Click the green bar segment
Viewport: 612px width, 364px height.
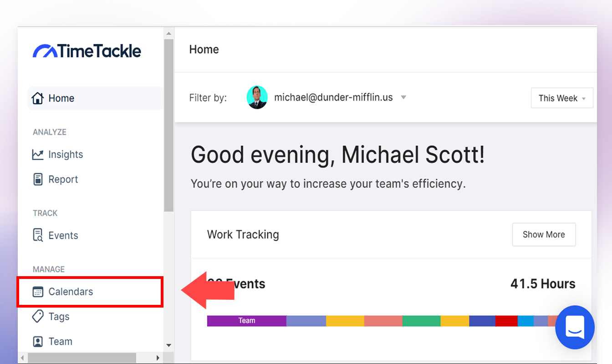click(x=421, y=321)
